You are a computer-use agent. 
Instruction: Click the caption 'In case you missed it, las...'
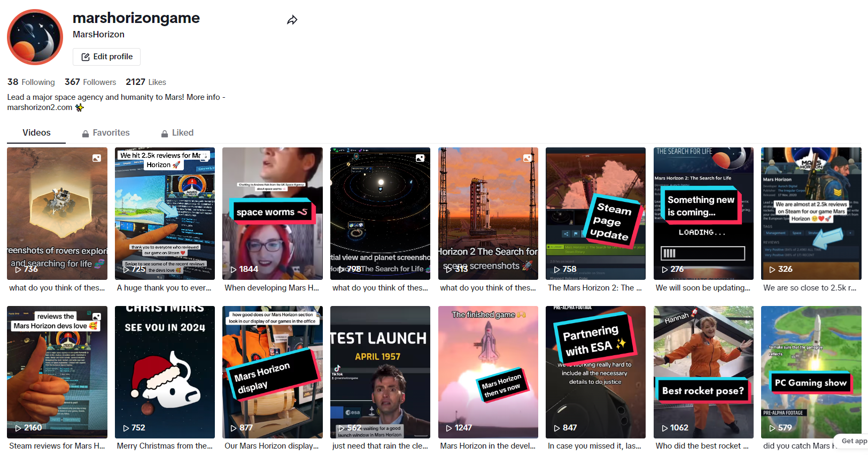pyautogui.click(x=594, y=446)
